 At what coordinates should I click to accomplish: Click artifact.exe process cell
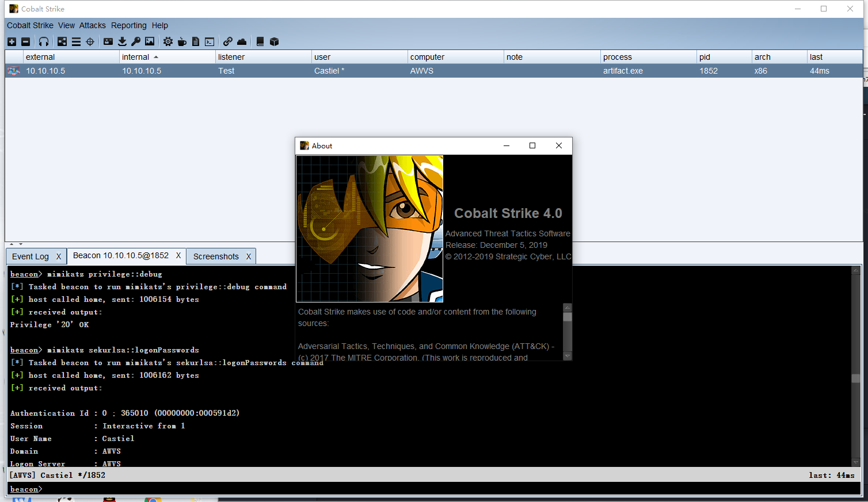coord(648,71)
